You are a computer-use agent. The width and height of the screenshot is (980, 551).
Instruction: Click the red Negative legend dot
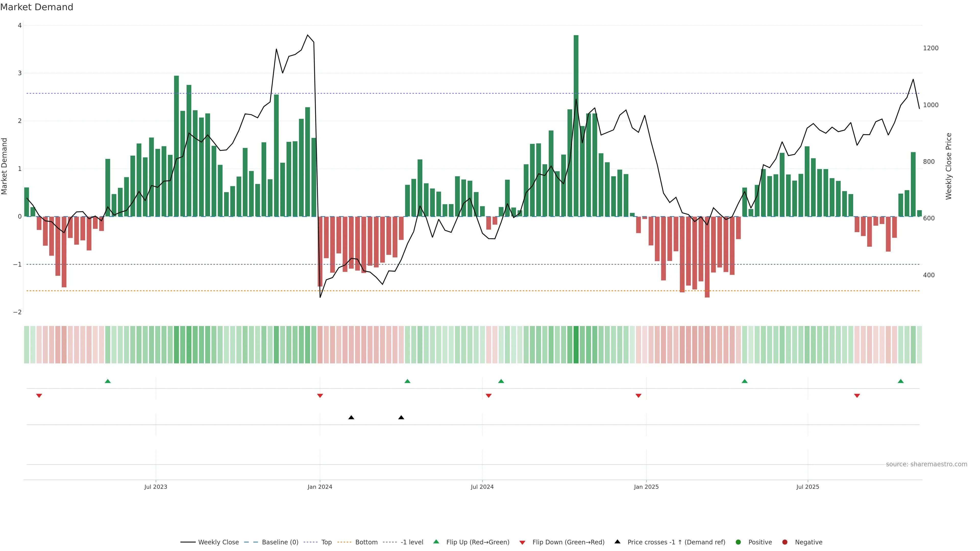pyautogui.click(x=785, y=542)
